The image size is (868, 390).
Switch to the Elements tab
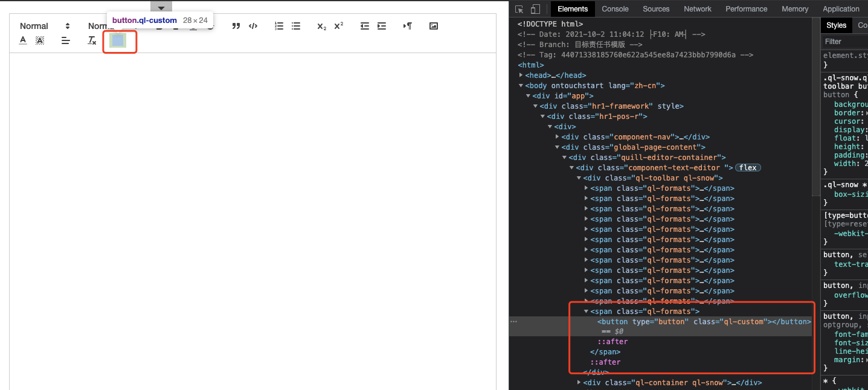click(573, 9)
